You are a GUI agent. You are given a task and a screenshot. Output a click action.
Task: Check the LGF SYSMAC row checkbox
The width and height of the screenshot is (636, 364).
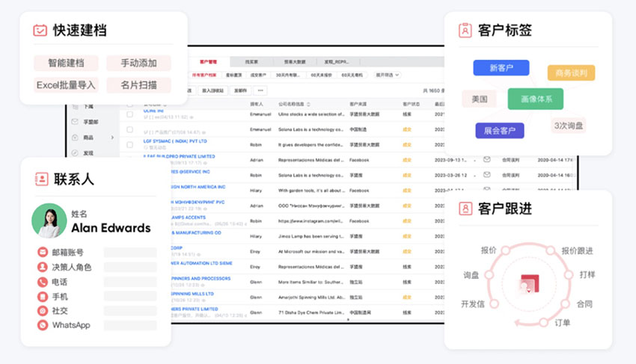tap(129, 144)
